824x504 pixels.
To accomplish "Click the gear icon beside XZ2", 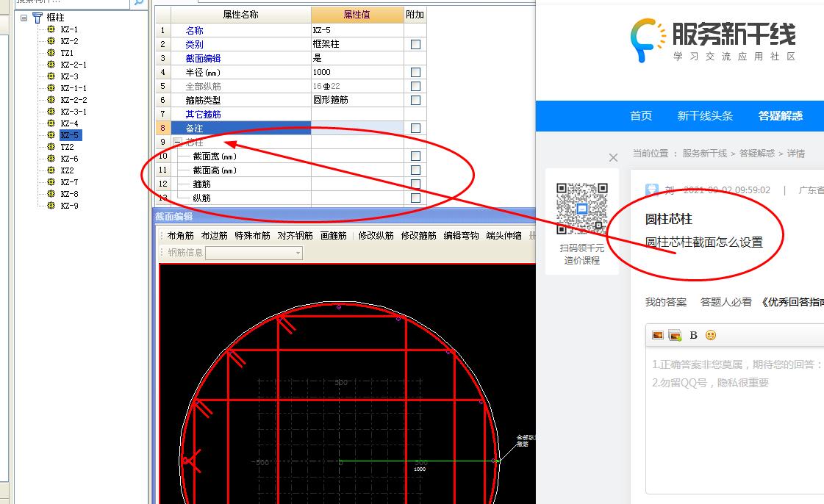I will pos(51,170).
